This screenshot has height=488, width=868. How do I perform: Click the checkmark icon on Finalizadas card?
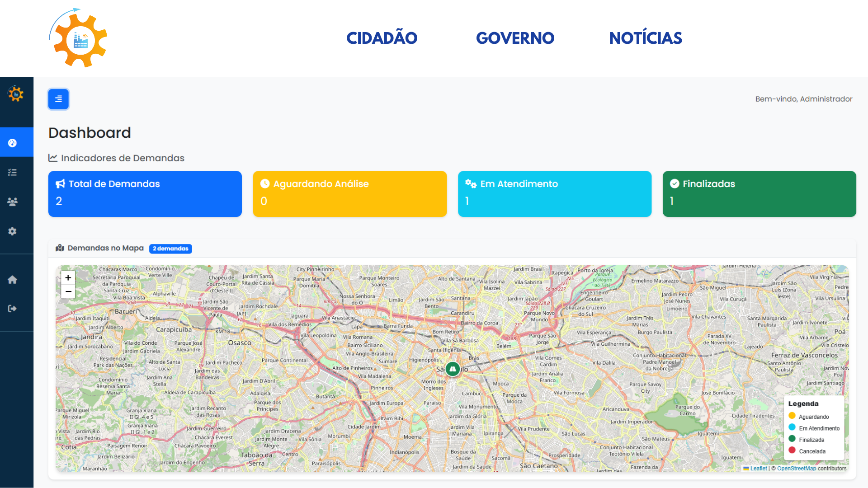point(675,183)
